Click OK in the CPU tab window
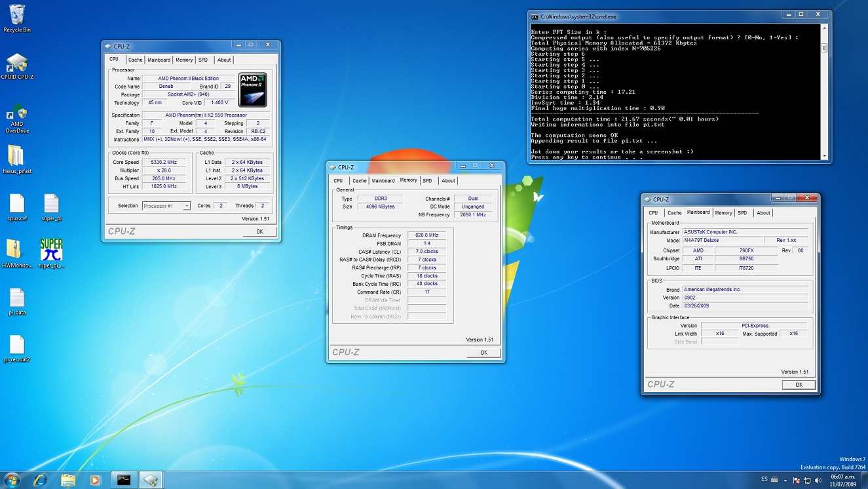 pos(259,231)
